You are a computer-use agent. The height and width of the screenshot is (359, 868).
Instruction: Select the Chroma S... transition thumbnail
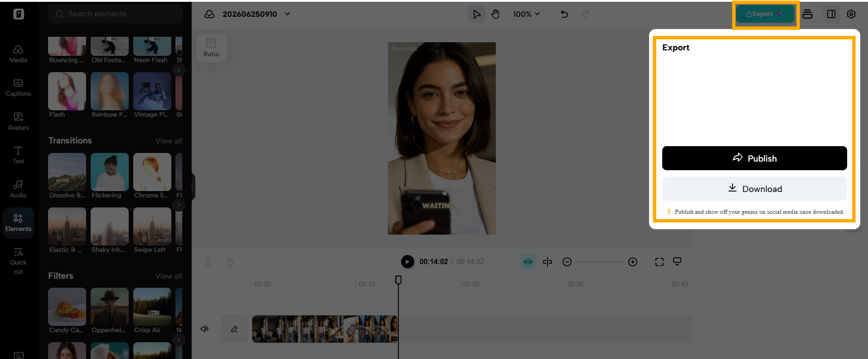coord(152,172)
